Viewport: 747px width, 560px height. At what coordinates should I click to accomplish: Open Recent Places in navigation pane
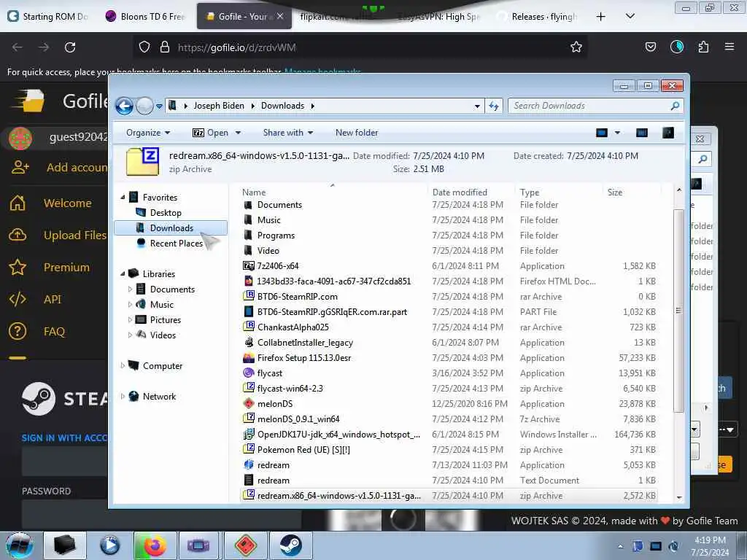pos(176,244)
